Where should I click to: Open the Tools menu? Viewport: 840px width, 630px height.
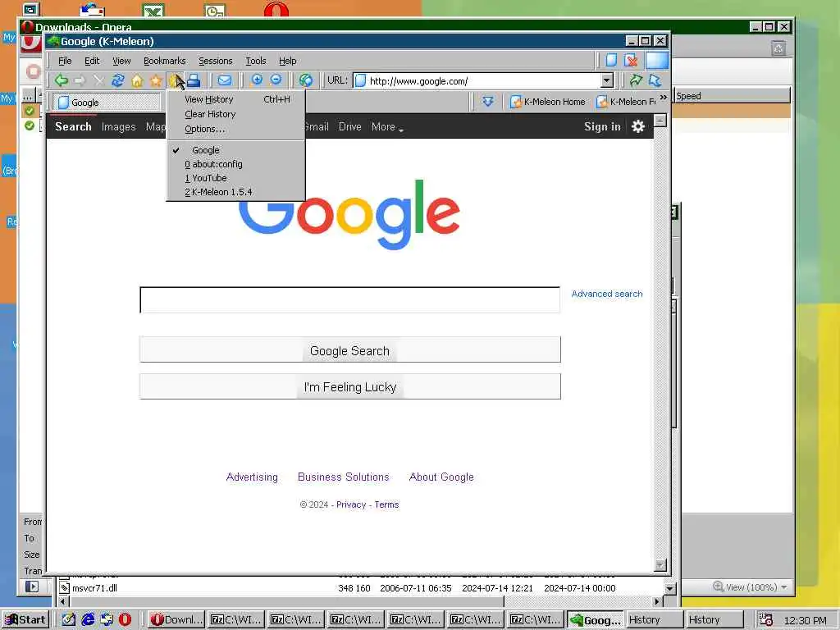(256, 61)
